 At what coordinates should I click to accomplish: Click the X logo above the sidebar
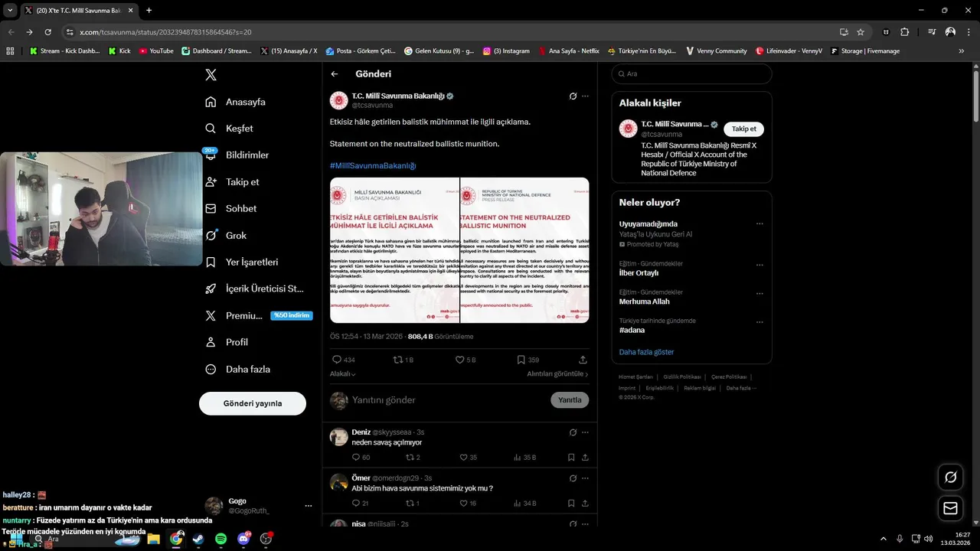click(x=211, y=74)
